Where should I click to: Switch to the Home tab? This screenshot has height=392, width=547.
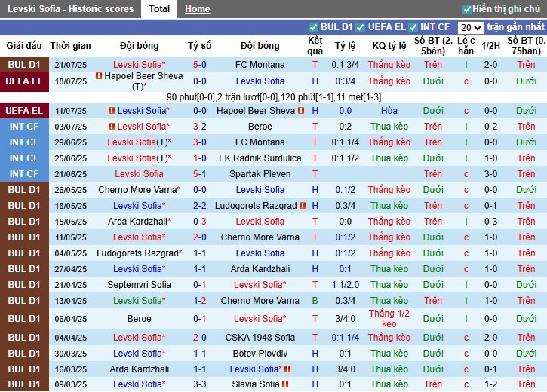[198, 9]
